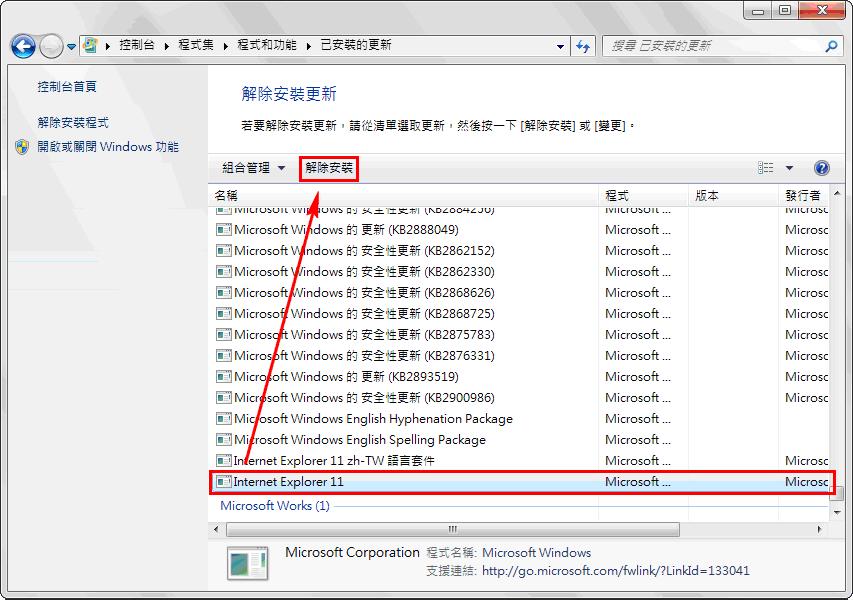Select security update KB2862152

pos(520,251)
